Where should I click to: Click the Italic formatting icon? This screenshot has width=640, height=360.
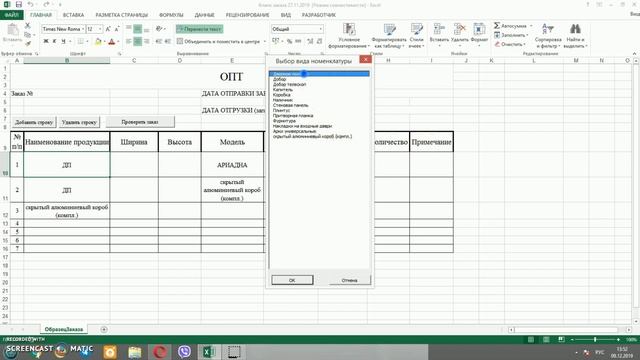point(54,41)
